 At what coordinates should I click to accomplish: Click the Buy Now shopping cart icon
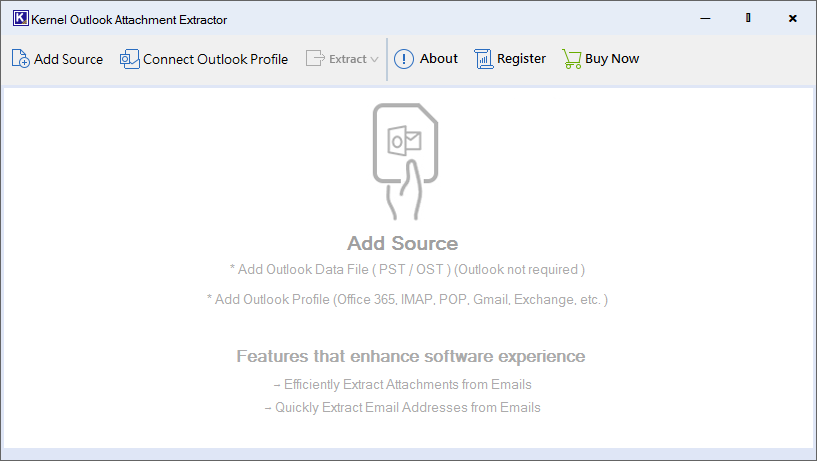click(572, 59)
